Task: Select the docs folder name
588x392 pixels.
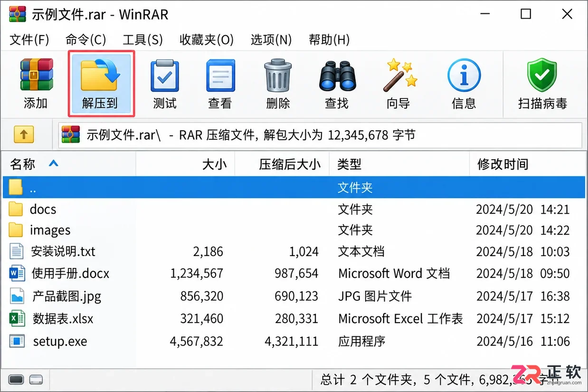Action: (43, 209)
